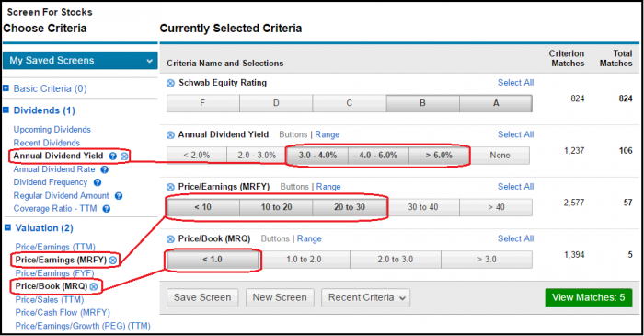The width and height of the screenshot is (644, 336).
Task: Click Select All for Annual Dividend Yield
Action: click(515, 134)
